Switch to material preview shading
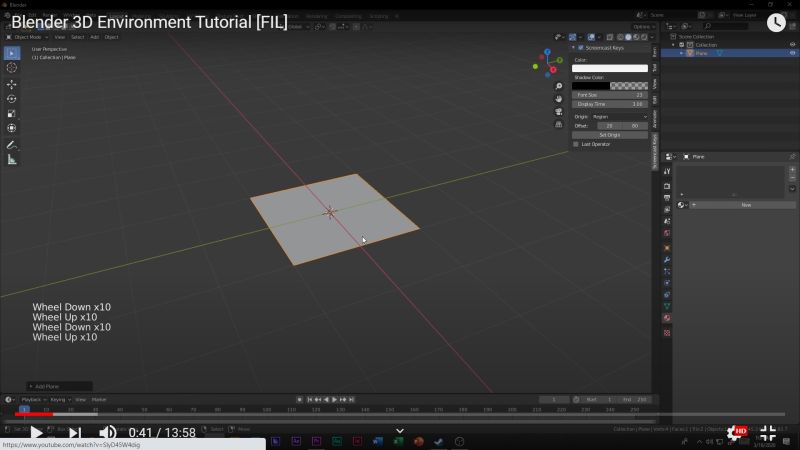Screen dimensions: 800x450 (x=636, y=37)
